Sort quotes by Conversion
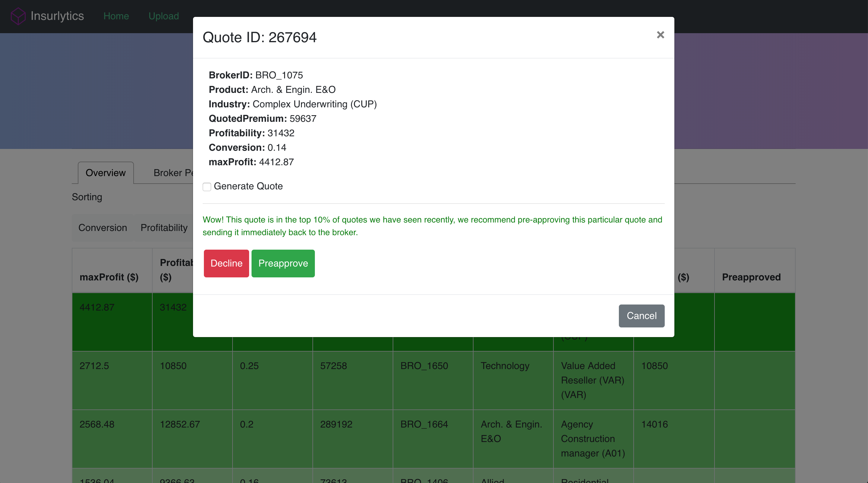 pyautogui.click(x=103, y=228)
